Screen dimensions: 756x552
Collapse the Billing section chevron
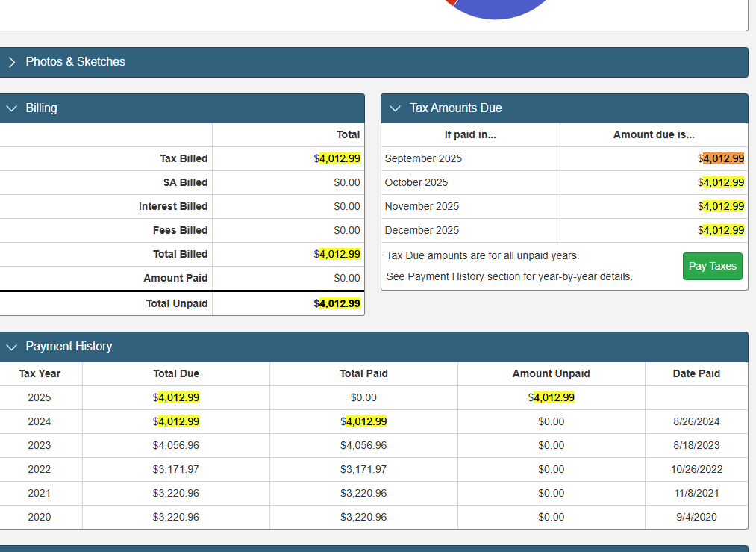tap(11, 108)
